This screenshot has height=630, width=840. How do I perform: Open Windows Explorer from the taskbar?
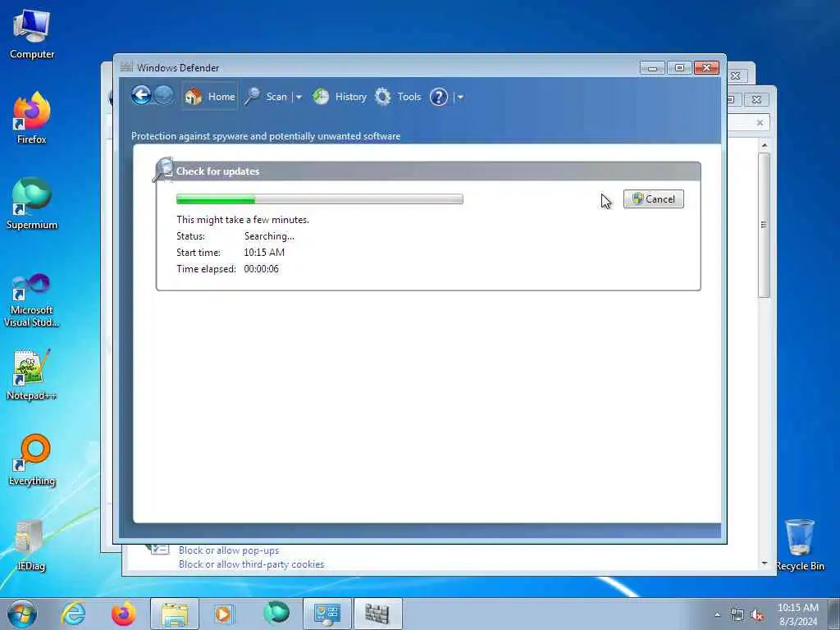click(175, 614)
